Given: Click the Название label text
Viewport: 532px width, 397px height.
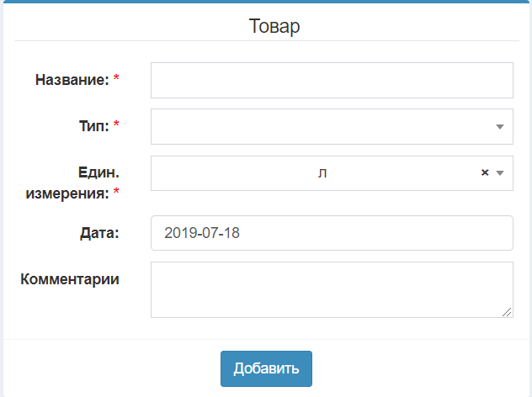Looking at the screenshot, I should point(72,80).
